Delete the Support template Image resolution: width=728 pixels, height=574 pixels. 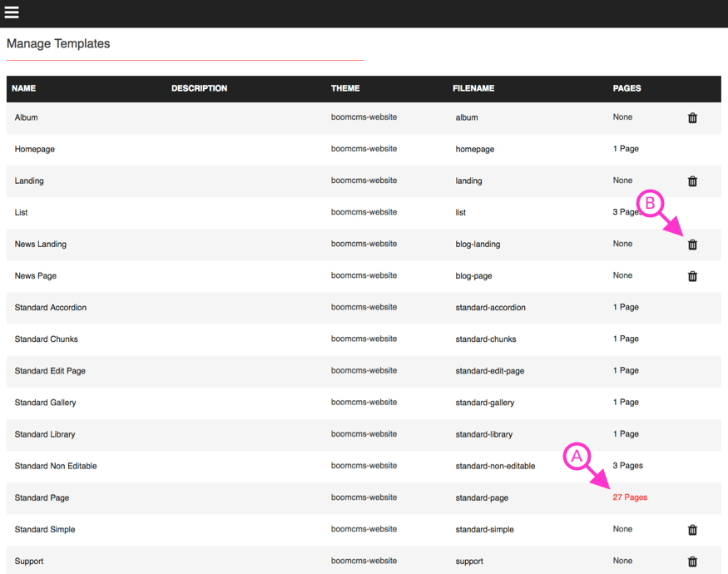point(692,561)
